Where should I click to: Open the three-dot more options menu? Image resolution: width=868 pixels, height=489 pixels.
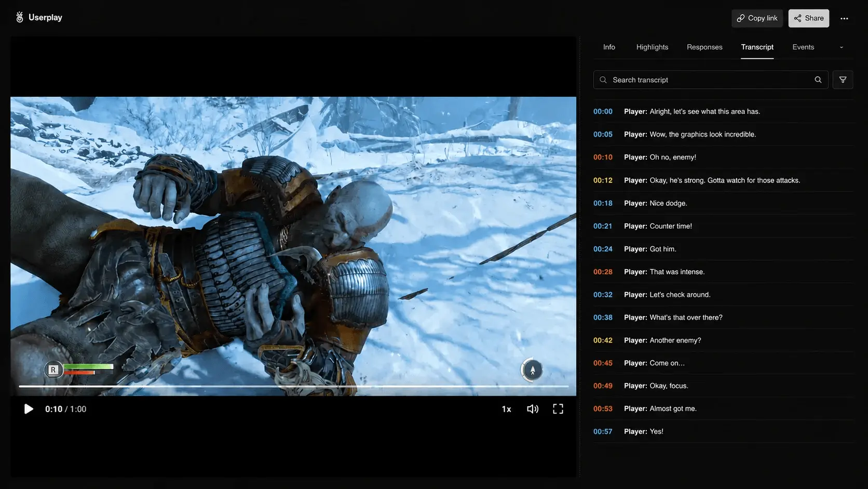pyautogui.click(x=844, y=18)
